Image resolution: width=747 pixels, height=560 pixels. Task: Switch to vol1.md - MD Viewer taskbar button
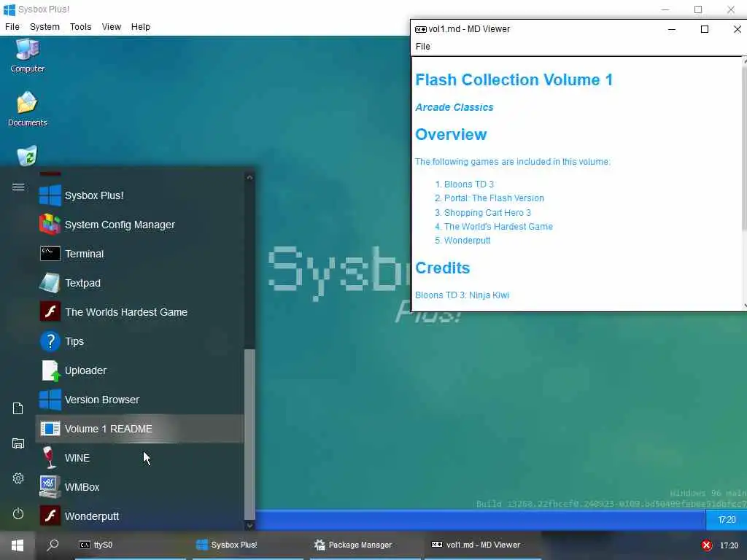483,545
